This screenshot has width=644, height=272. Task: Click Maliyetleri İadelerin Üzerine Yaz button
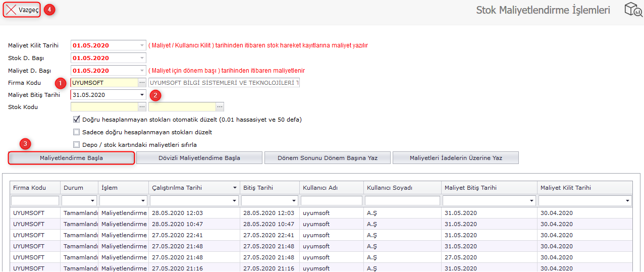click(456, 158)
